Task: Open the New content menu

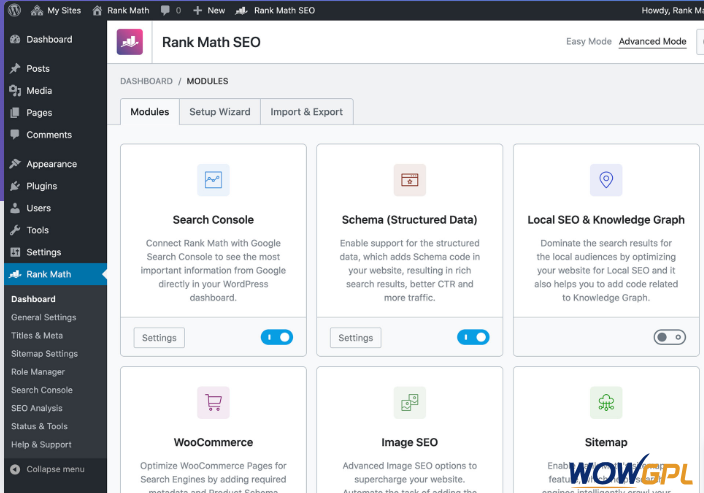Action: coord(209,10)
